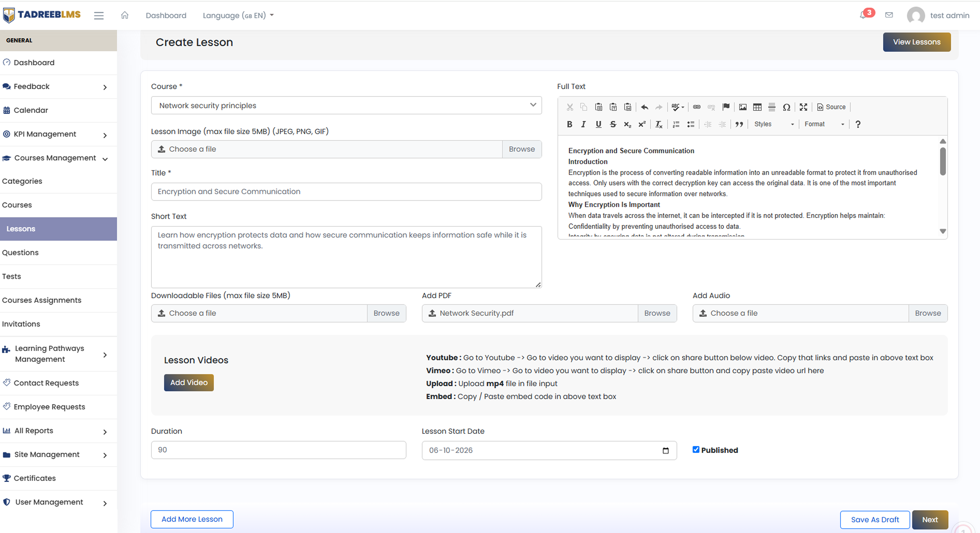The height and width of the screenshot is (533, 980).
Task: Click the About editor question mark icon
Action: (x=858, y=124)
